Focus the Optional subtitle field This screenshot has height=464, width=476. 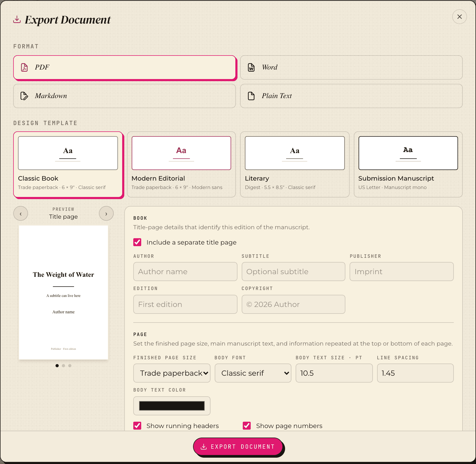click(293, 272)
